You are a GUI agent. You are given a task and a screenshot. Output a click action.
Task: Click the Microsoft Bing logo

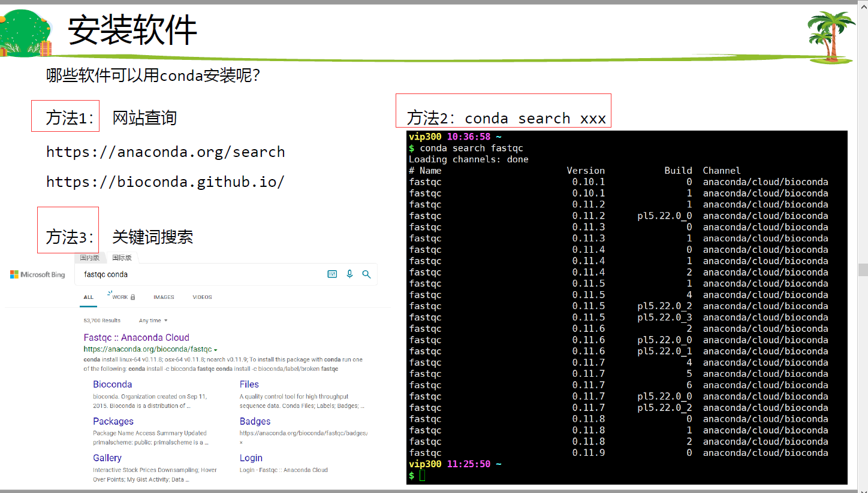(x=37, y=274)
